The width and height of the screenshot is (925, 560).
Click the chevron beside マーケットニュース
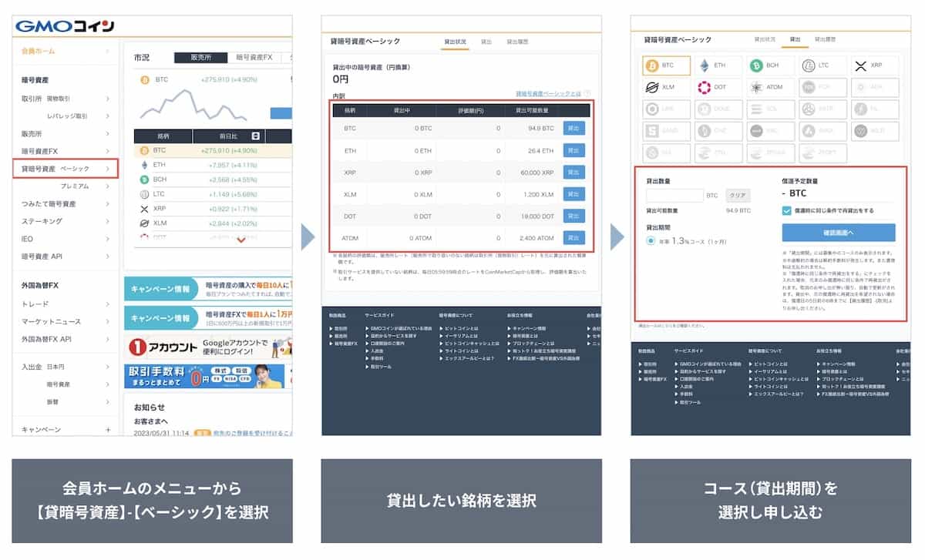(x=108, y=321)
